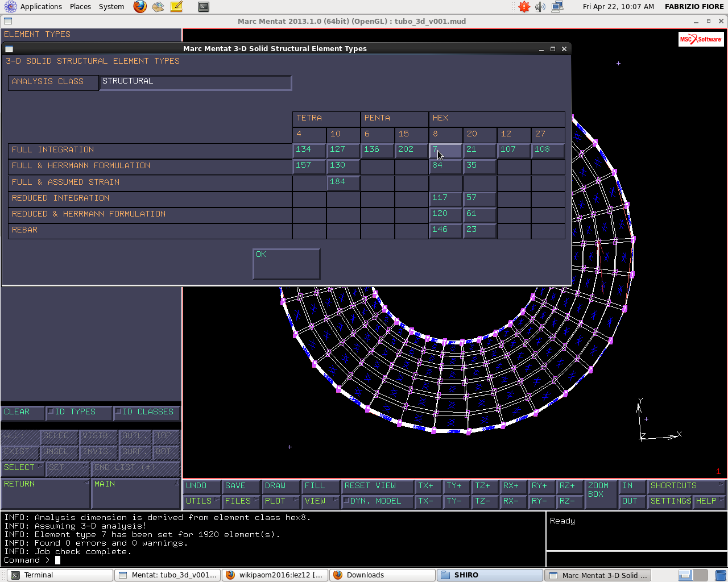Expand the FILES submenu
Screen dimensions: 728x582
(242, 501)
